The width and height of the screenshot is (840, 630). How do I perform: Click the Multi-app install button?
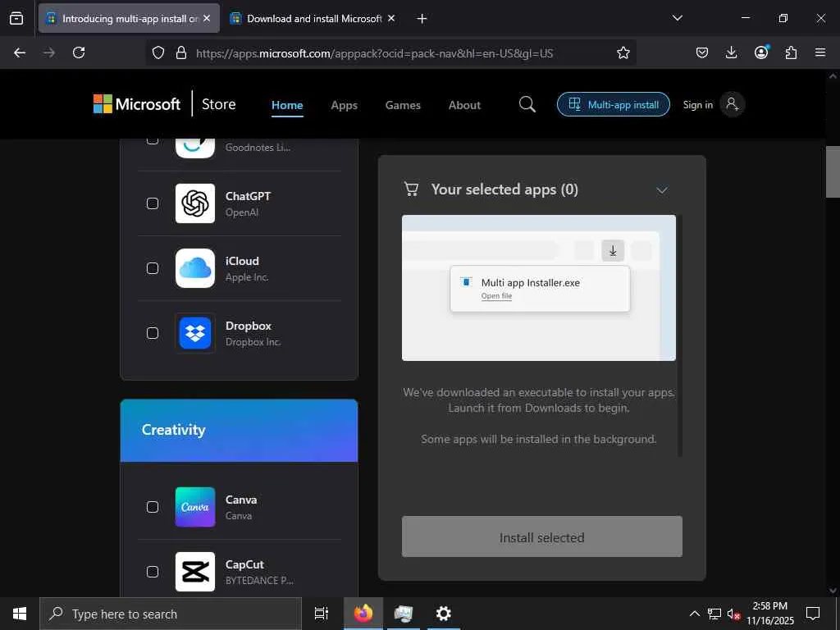pos(614,104)
